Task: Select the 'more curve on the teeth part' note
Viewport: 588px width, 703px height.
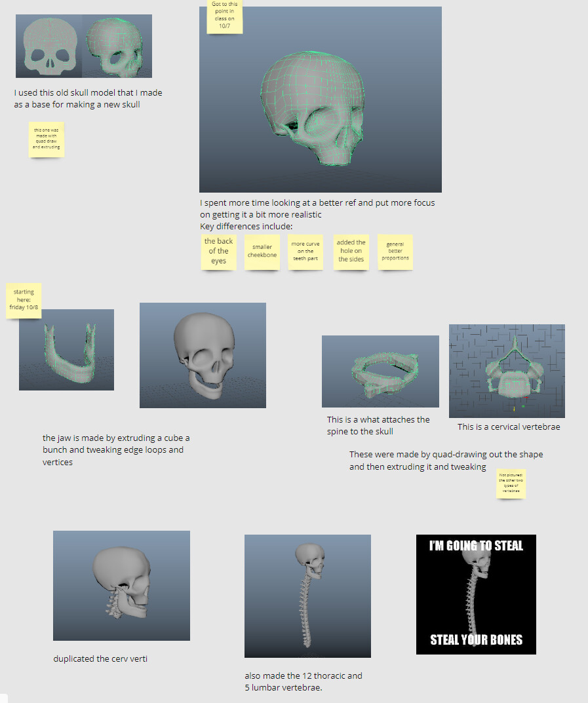Action: (x=305, y=252)
